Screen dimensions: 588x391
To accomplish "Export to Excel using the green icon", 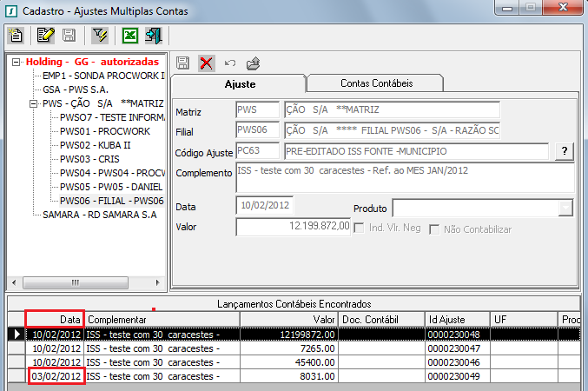I will pos(129,36).
